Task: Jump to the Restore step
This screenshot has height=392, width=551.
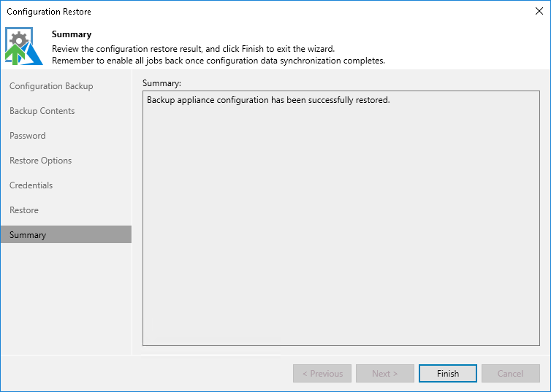Action: [x=24, y=210]
